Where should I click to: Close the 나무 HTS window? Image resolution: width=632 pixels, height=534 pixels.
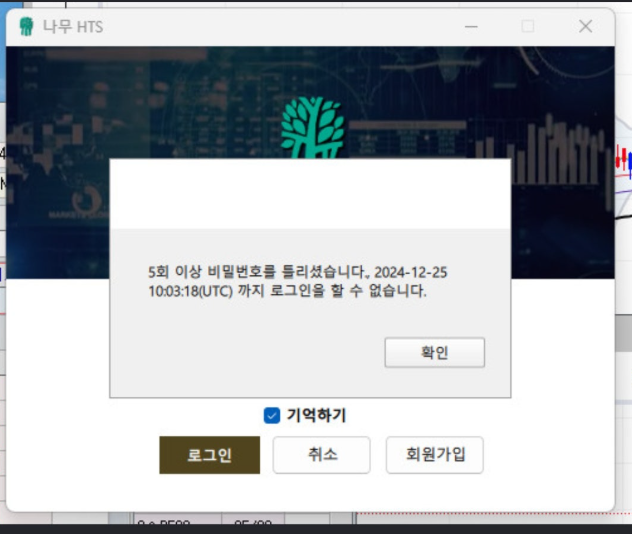pyautogui.click(x=585, y=27)
